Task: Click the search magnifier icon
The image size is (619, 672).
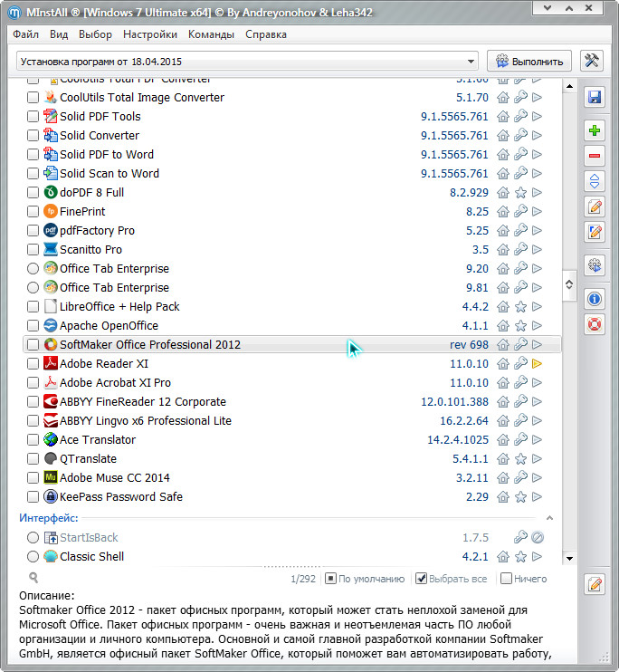Action: coord(33,578)
